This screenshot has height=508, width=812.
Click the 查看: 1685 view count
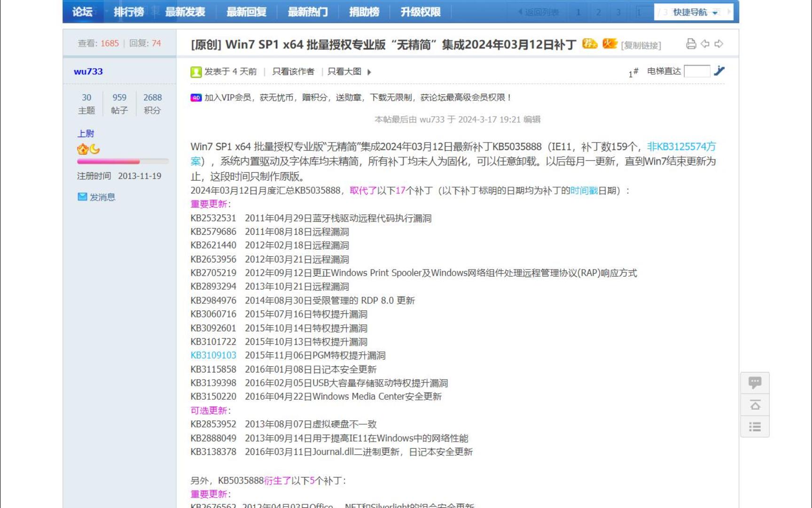tap(98, 43)
